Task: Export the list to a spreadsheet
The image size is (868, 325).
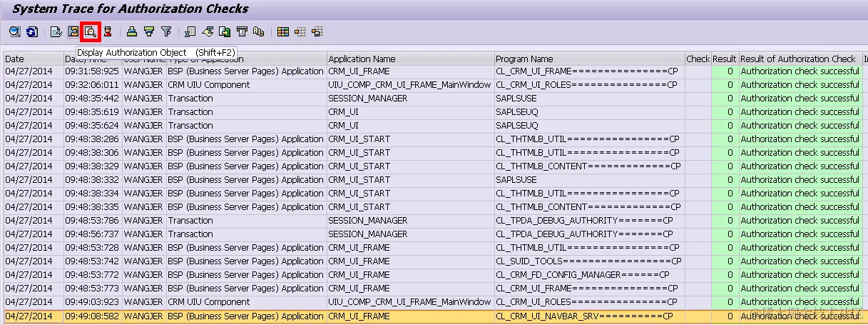Action: (190, 31)
